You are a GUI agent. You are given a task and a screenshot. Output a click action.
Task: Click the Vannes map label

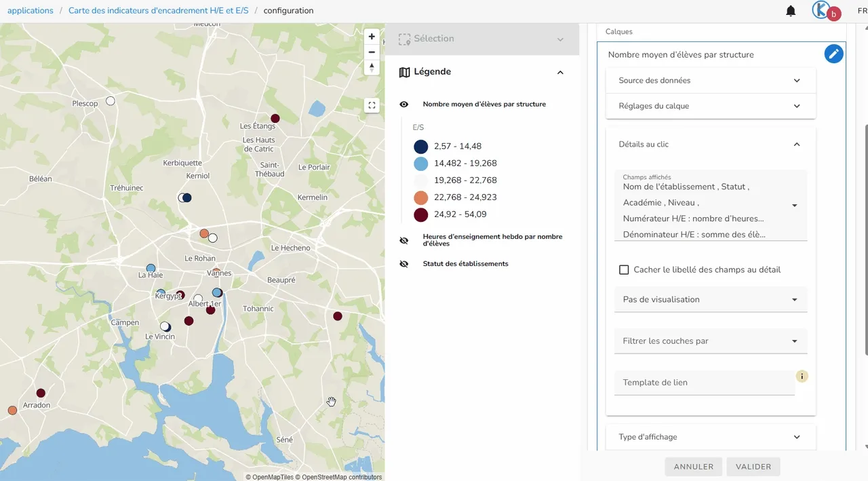219,273
